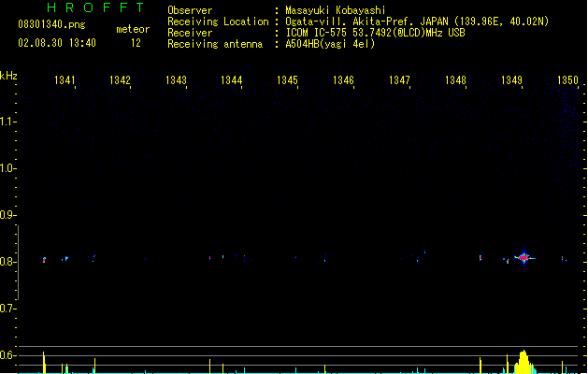Viewport: 588px width, 374px height.
Task: Click the 1343 time axis marker
Action: (x=176, y=80)
